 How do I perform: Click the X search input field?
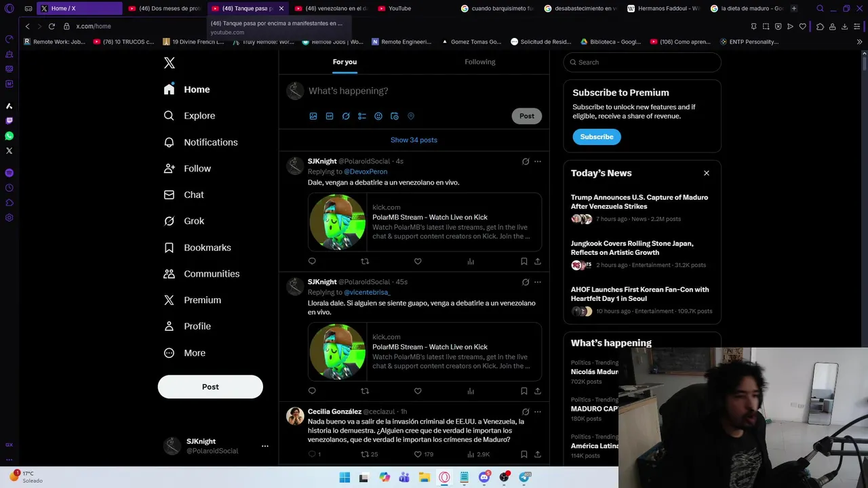[642, 62]
